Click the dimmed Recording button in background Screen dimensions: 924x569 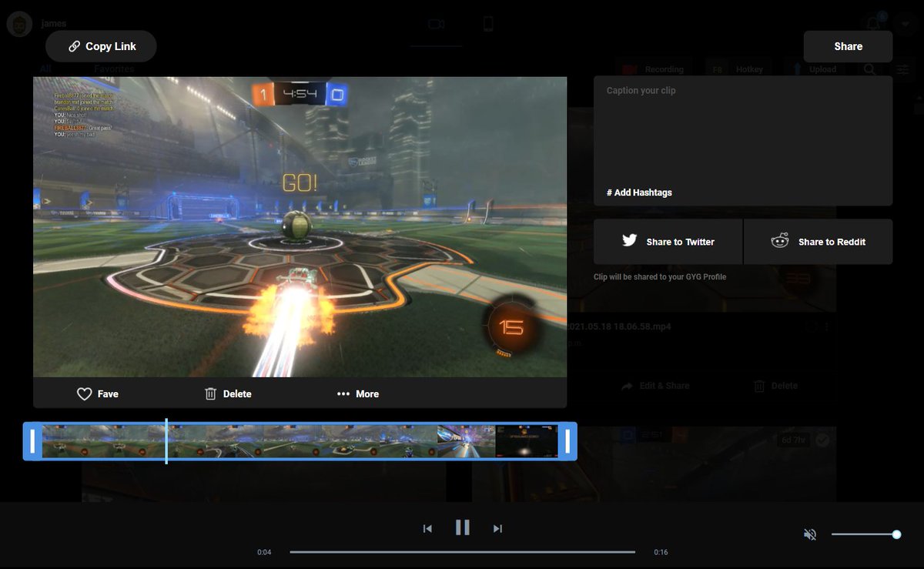click(x=653, y=69)
